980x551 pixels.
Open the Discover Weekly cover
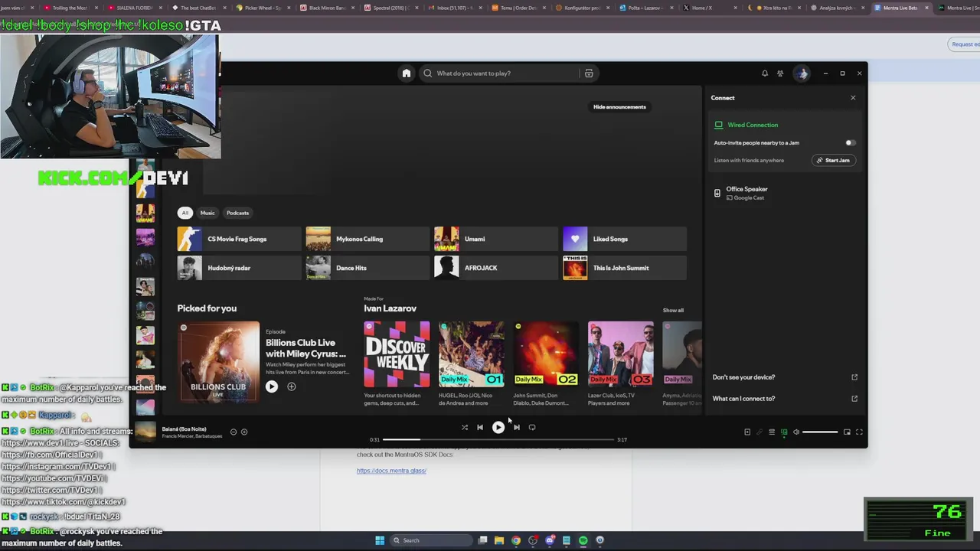coord(397,354)
